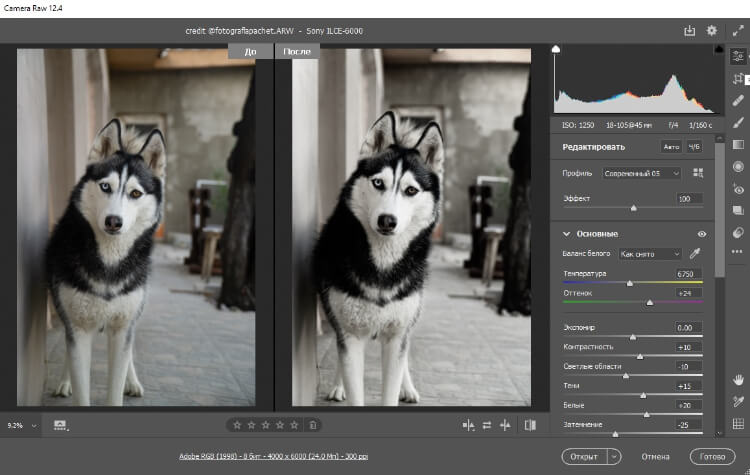Pick the white balance eyedropper
This screenshot has height=475, width=750.
tap(695, 254)
